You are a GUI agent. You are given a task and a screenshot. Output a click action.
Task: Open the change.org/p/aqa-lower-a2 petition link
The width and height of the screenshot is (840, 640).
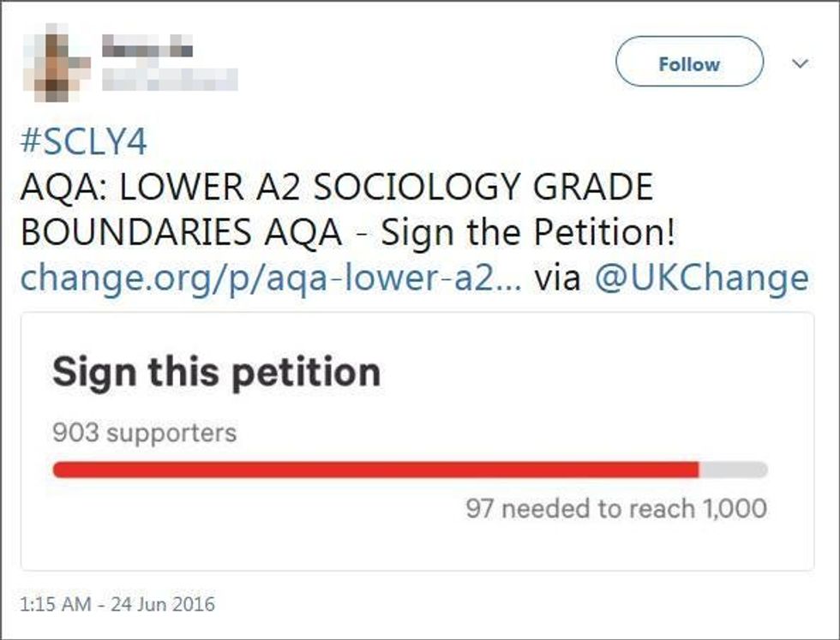click(x=271, y=278)
